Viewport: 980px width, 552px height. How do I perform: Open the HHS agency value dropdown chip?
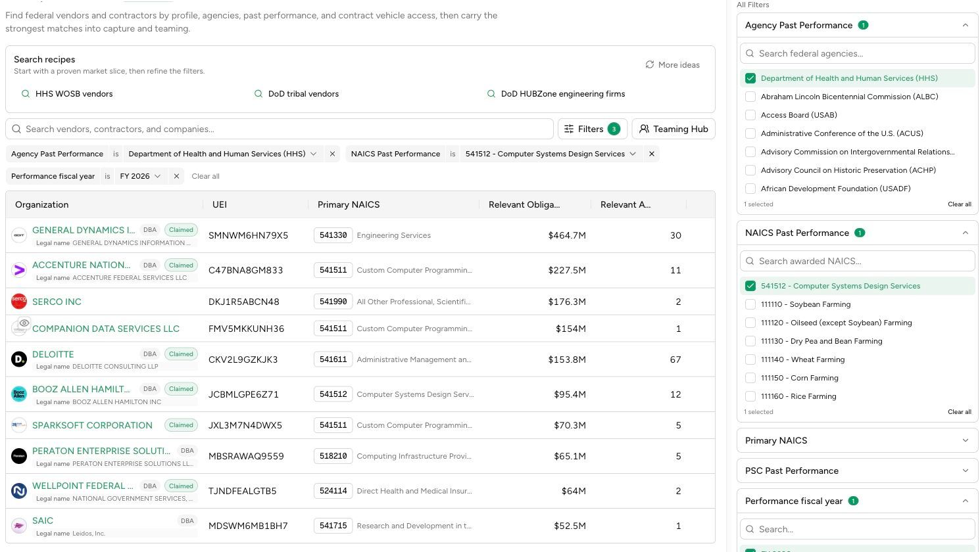click(223, 154)
